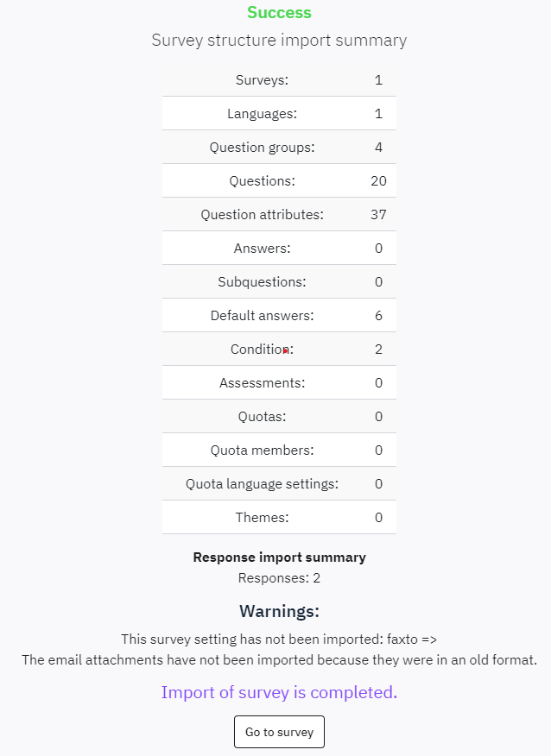Click the Languages row label
The width and height of the screenshot is (551, 756).
pos(262,114)
